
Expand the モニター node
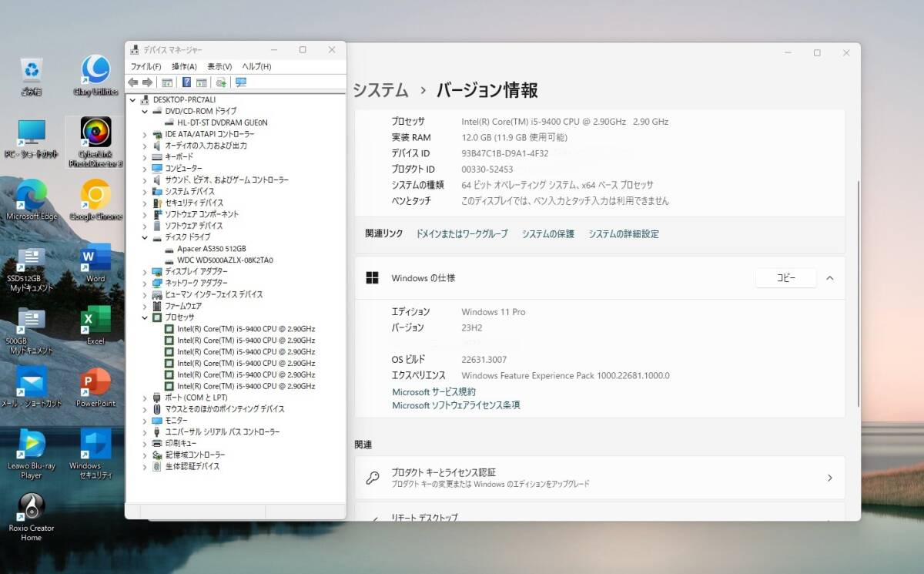pos(145,421)
